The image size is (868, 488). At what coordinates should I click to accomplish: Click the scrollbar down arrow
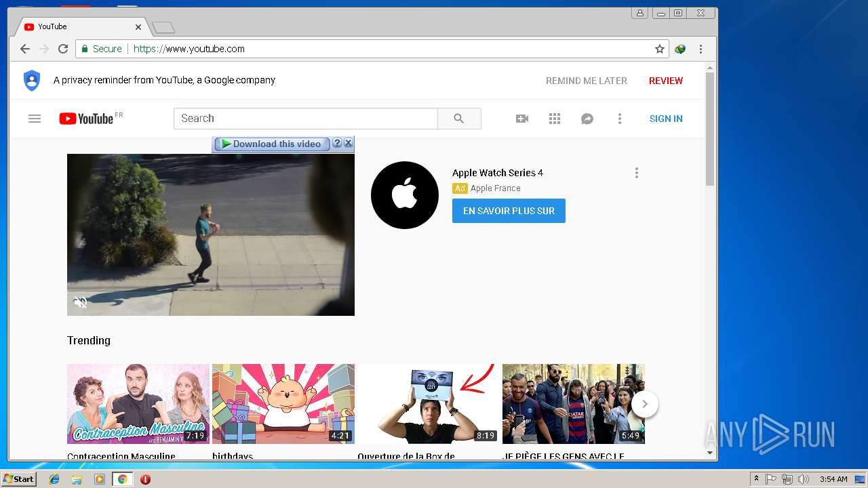pyautogui.click(x=710, y=453)
